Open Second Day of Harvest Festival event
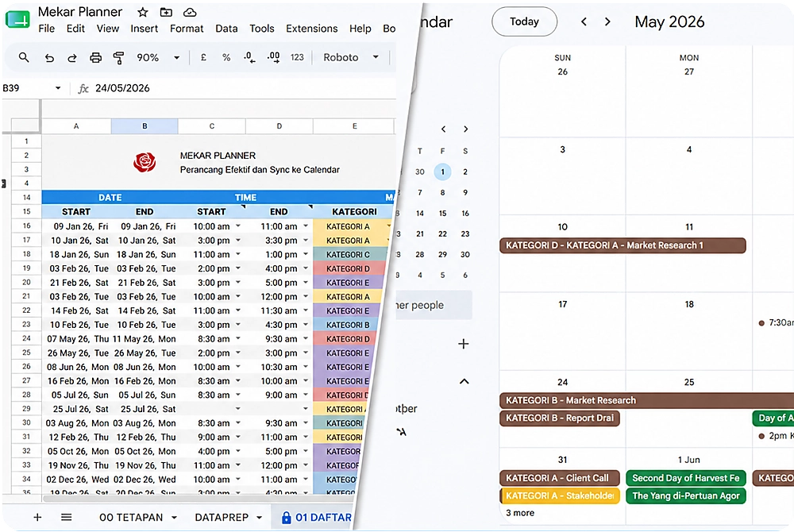The image size is (794, 532). (x=686, y=478)
